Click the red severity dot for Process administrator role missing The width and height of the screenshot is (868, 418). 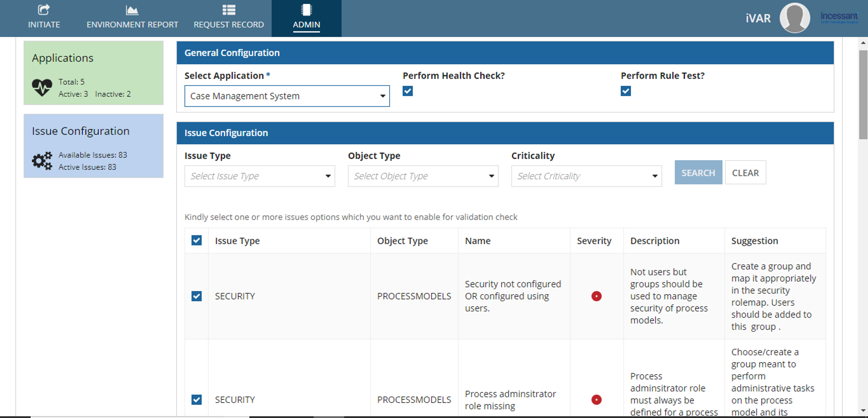(x=596, y=399)
